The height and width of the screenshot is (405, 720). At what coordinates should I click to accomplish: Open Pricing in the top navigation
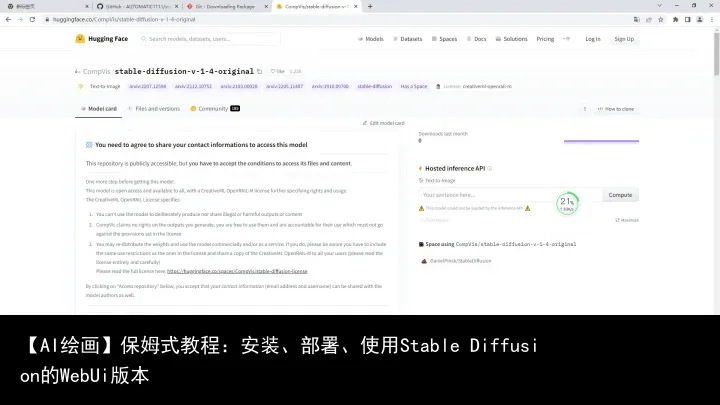tap(545, 39)
